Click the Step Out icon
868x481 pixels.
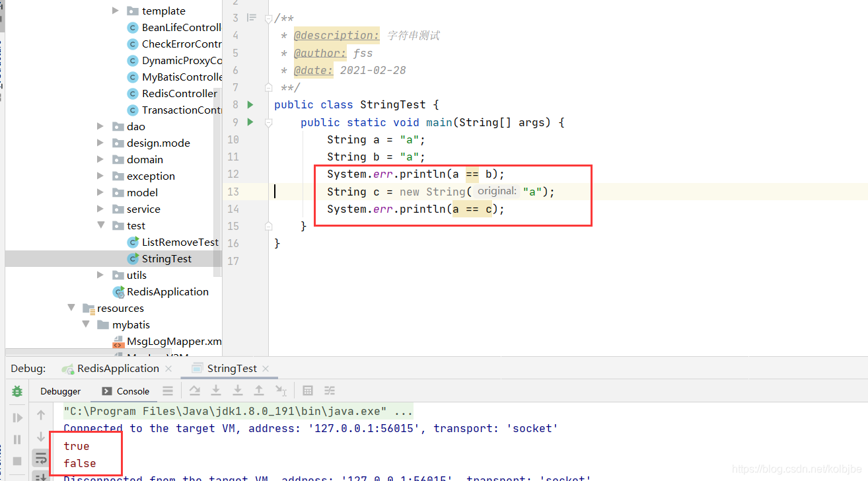coord(259,390)
